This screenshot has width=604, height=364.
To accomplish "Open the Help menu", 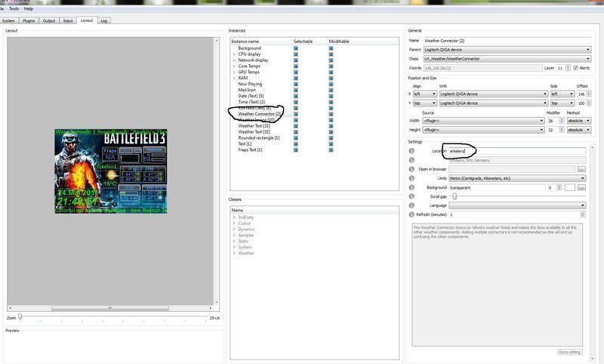I will (x=29, y=8).
